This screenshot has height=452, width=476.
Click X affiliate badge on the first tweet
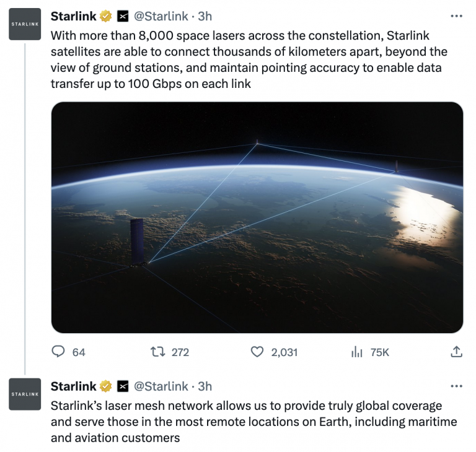123,16
